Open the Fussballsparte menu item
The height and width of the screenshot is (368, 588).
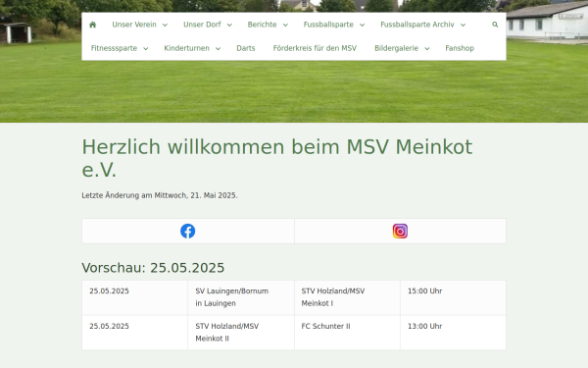pyautogui.click(x=328, y=25)
